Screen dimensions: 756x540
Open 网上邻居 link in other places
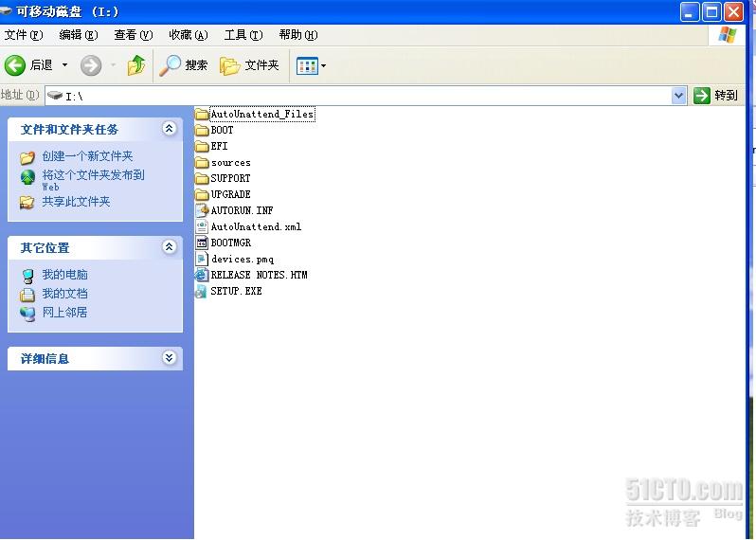pos(64,313)
